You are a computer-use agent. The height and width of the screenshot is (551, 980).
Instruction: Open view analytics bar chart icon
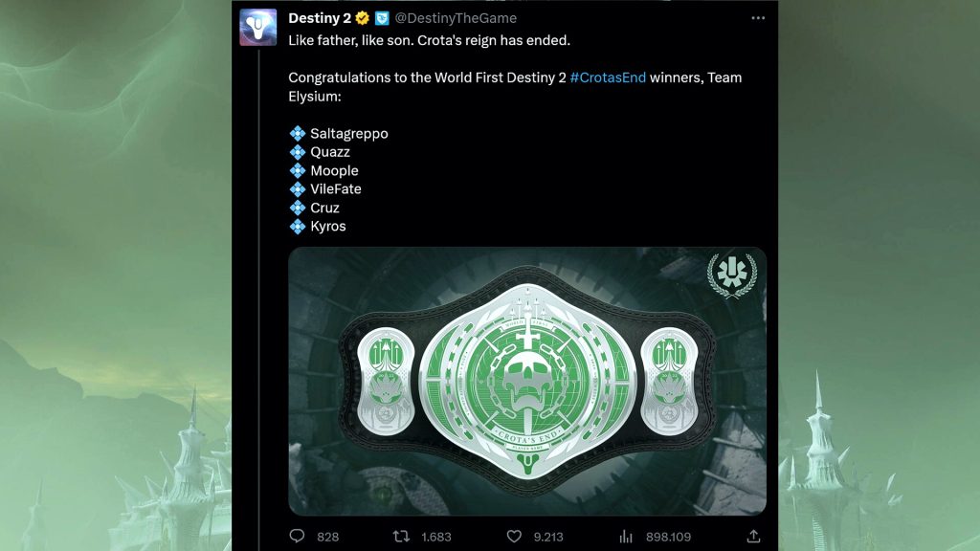pyautogui.click(x=627, y=537)
